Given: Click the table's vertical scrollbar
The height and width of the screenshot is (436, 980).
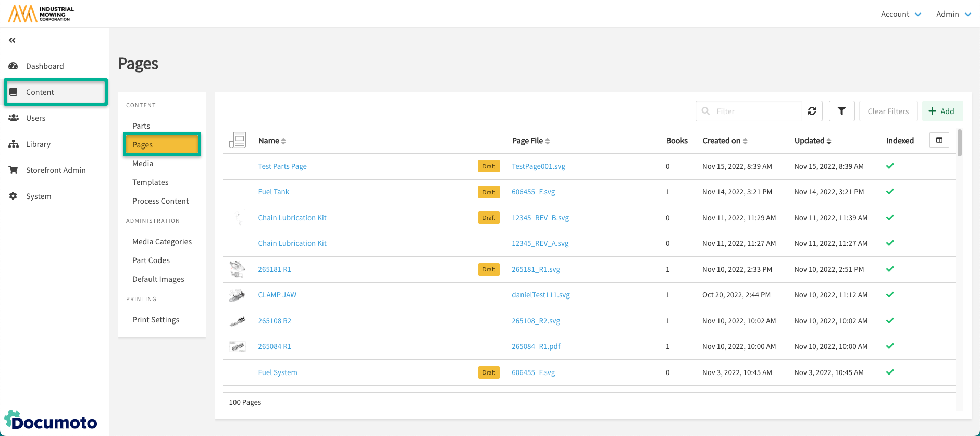Looking at the screenshot, I should [x=959, y=143].
